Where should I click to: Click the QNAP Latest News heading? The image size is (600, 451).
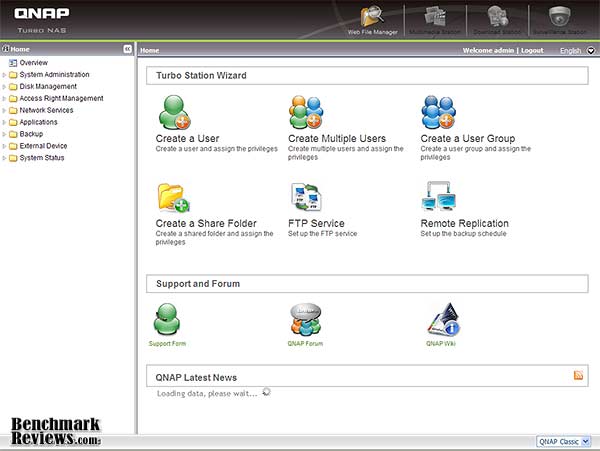(196, 378)
